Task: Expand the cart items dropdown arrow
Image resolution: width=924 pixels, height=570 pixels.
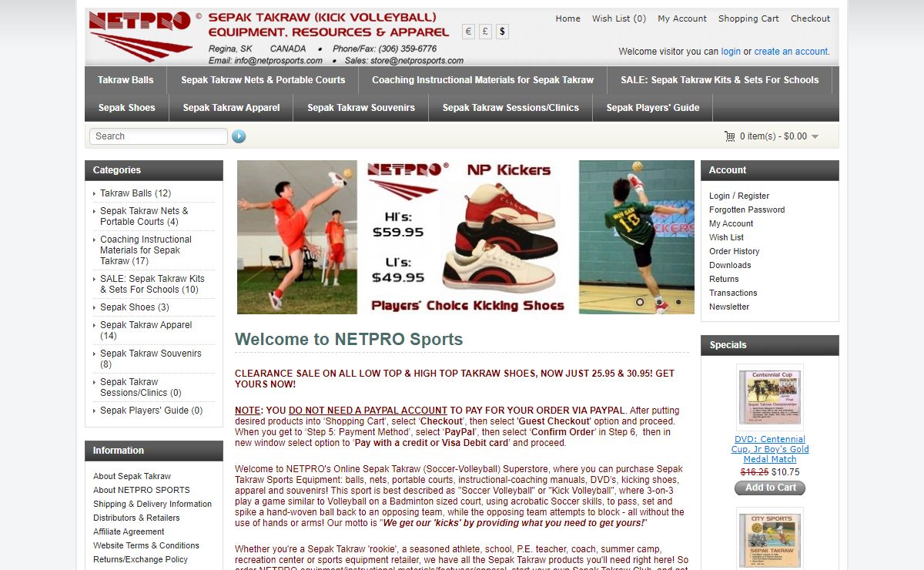Action: tap(815, 137)
